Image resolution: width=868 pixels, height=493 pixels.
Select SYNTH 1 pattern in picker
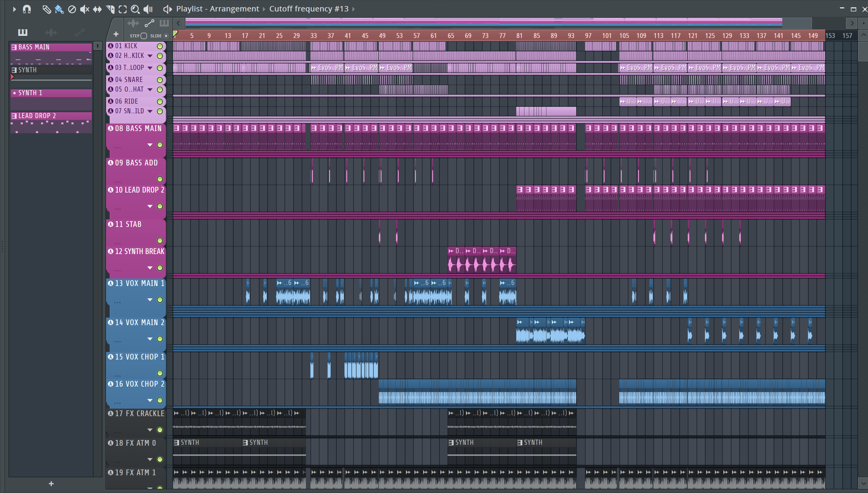[51, 99]
